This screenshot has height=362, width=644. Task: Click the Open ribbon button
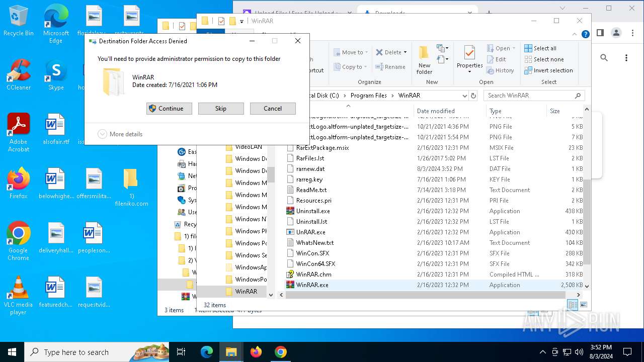pos(501,48)
